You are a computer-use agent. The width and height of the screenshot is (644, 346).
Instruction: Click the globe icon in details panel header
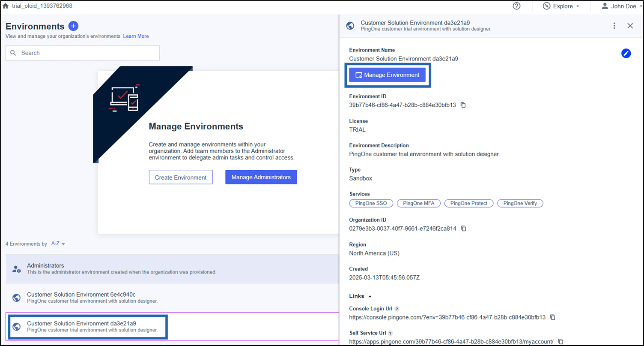(x=350, y=26)
